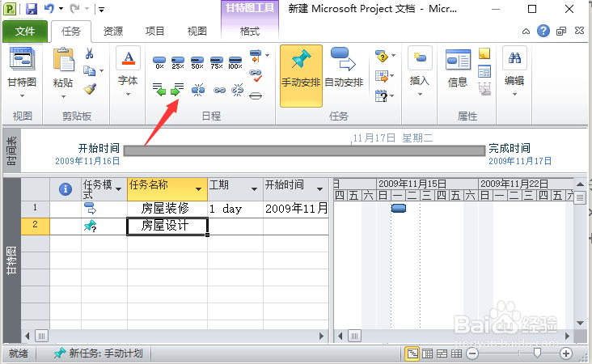The image size is (592, 364).
Task: Open the File tab
Action: (25, 32)
